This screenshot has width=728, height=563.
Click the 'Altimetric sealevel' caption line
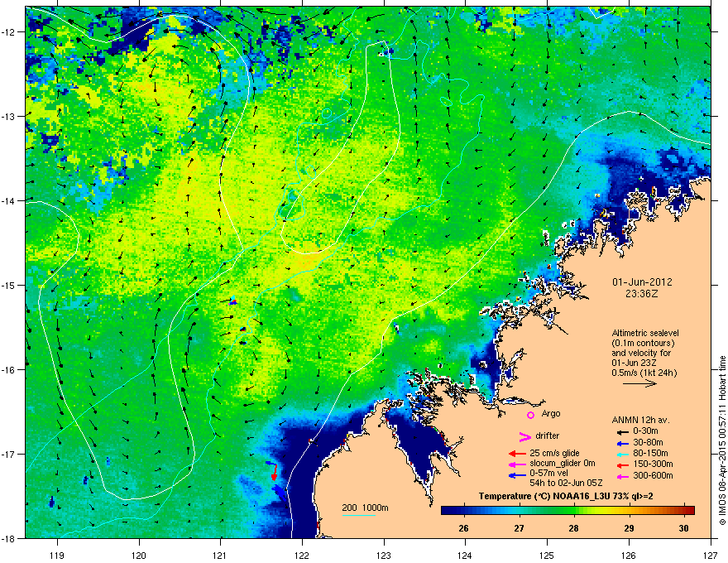[645, 333]
